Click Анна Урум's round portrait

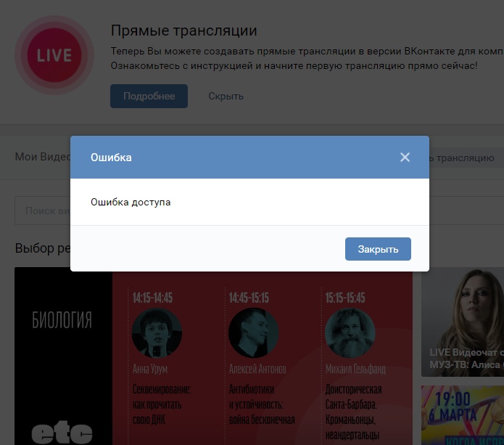[x=157, y=332]
